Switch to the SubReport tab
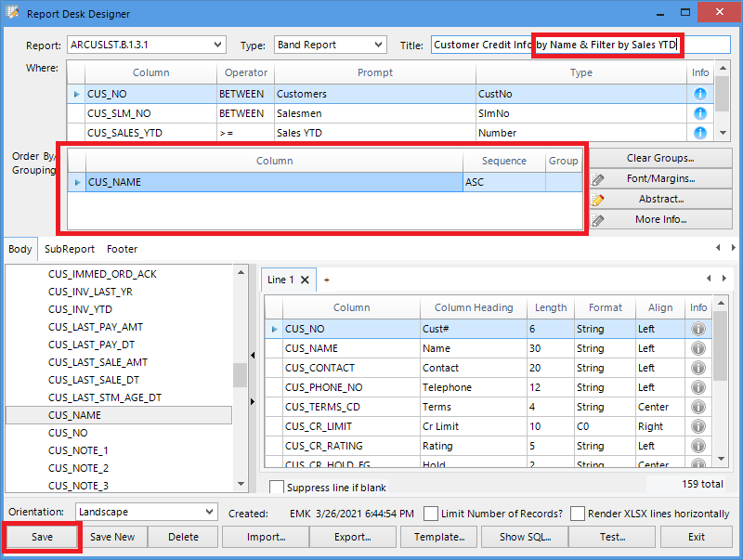Image resolution: width=743 pixels, height=560 pixels. [69, 249]
